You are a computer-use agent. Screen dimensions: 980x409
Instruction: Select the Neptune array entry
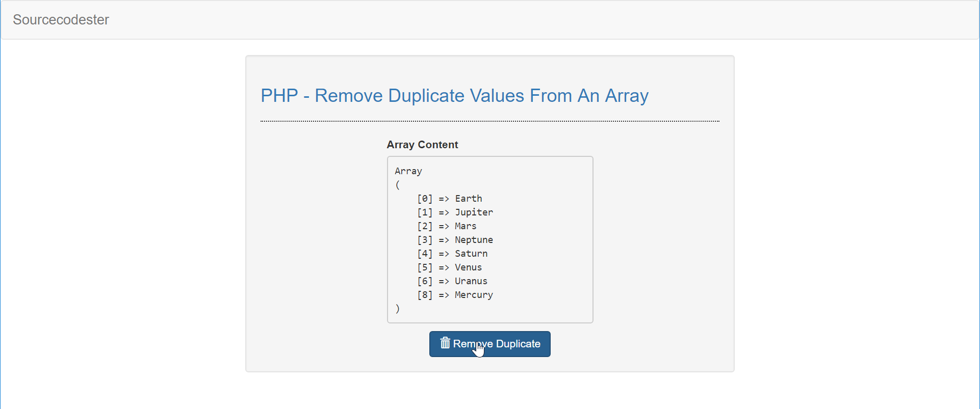coord(454,240)
